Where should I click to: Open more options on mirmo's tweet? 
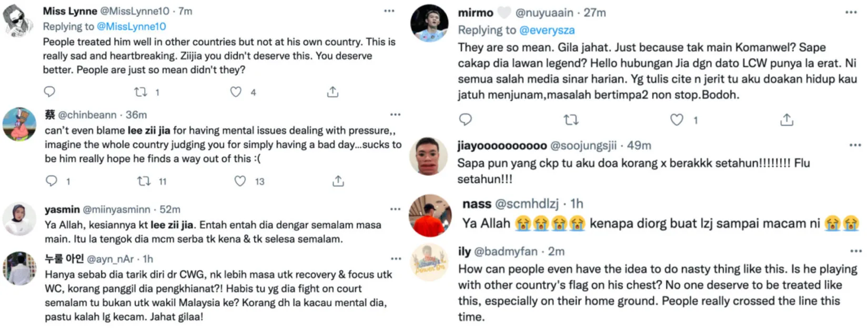(x=851, y=12)
